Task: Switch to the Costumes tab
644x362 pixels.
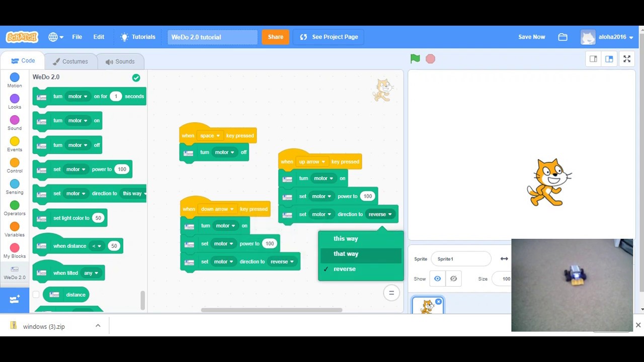Action: pos(70,61)
